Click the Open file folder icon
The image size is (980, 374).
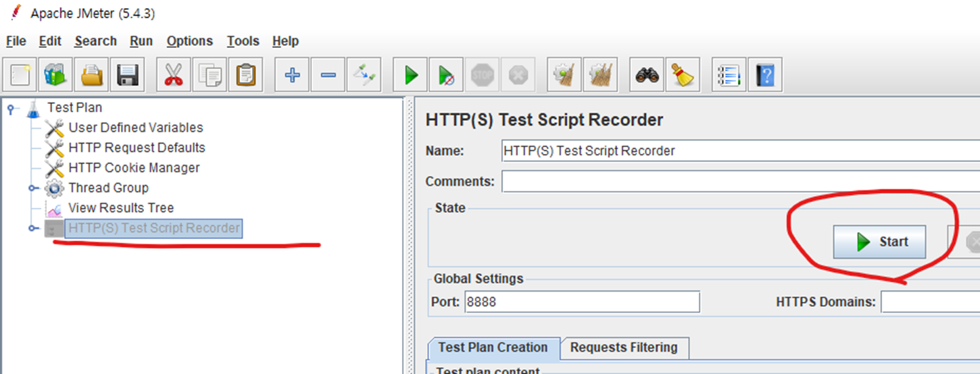point(92,74)
